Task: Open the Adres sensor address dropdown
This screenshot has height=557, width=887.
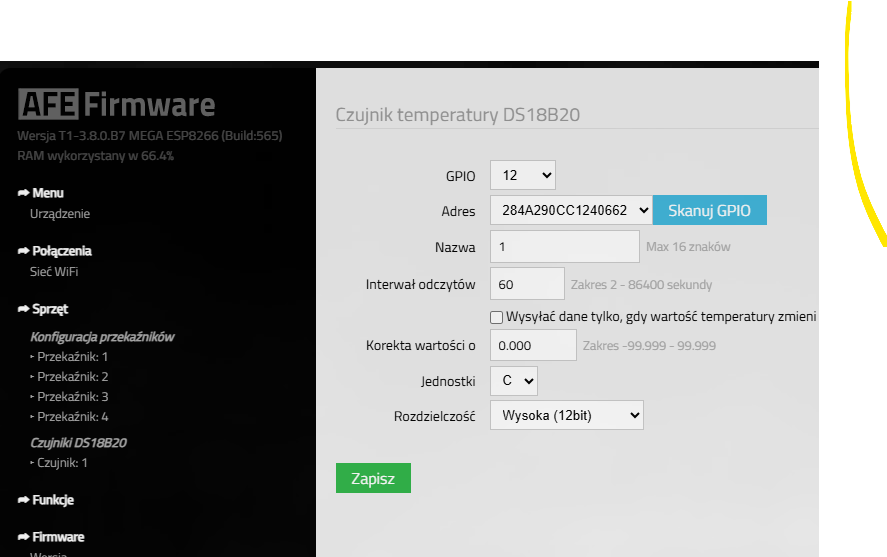Action: tap(570, 210)
